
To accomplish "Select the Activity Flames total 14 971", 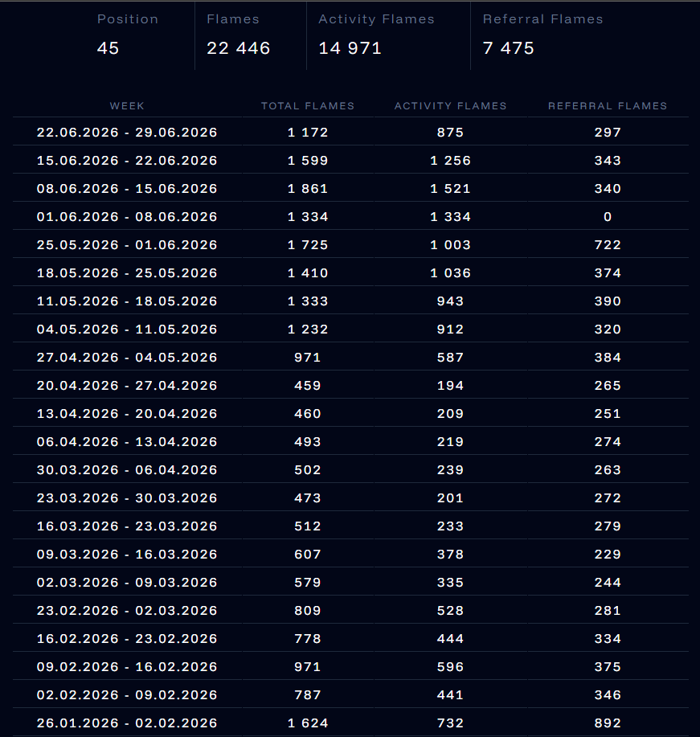I will click(350, 48).
